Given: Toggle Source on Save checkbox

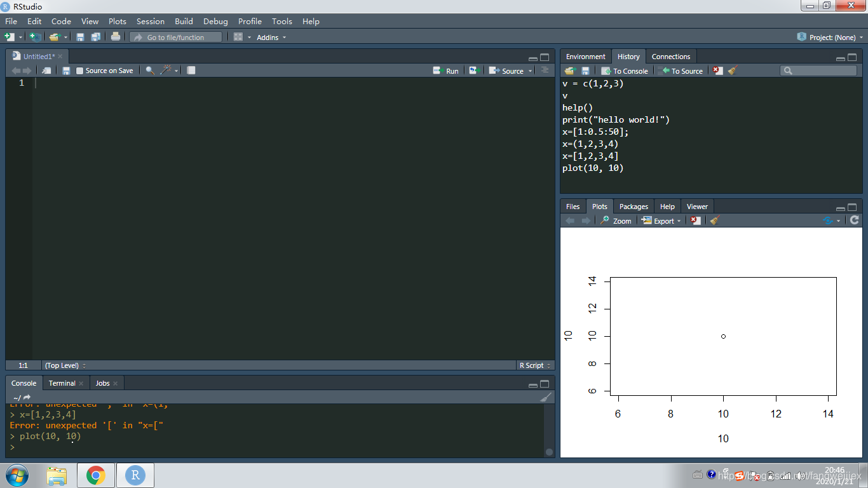Looking at the screenshot, I should coord(79,71).
